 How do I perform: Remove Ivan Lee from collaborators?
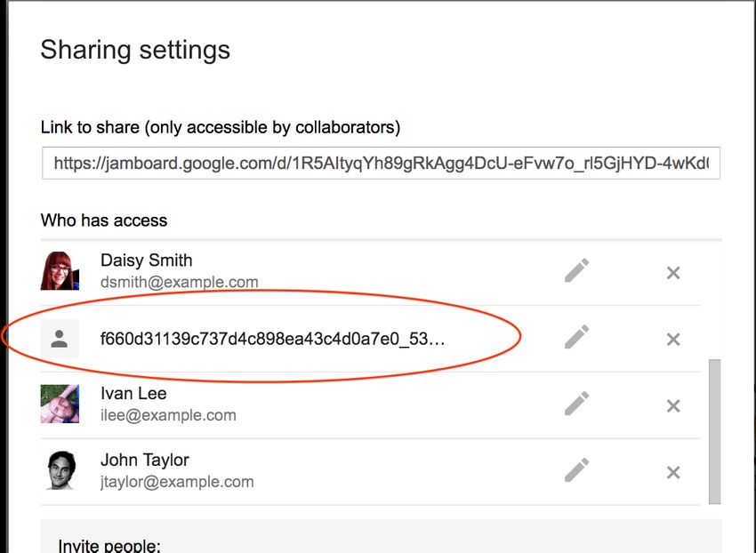tap(673, 406)
